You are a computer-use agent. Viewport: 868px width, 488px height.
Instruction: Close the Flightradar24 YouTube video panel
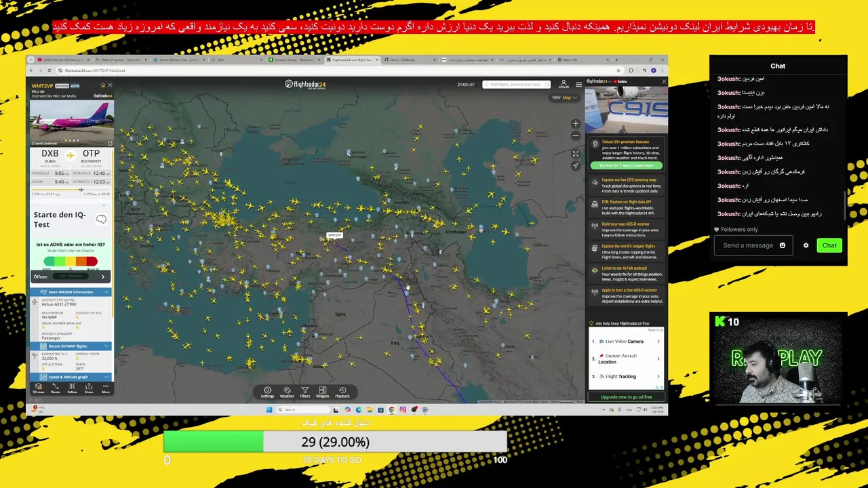tap(664, 81)
